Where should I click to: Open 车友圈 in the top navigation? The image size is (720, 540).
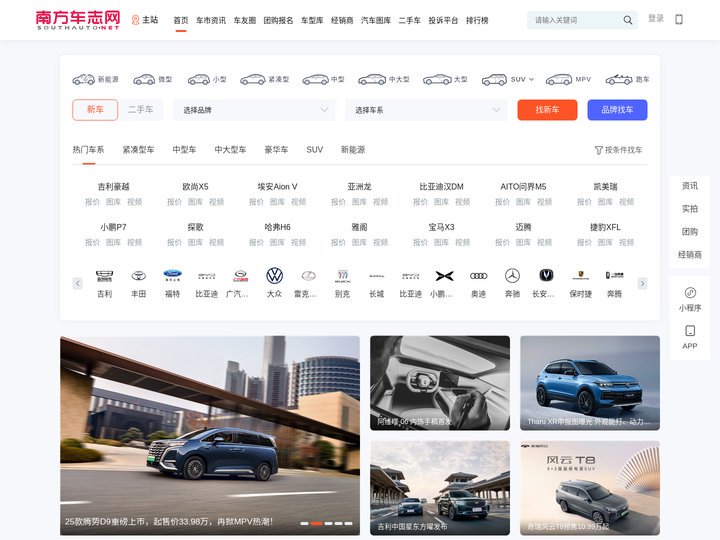(245, 20)
